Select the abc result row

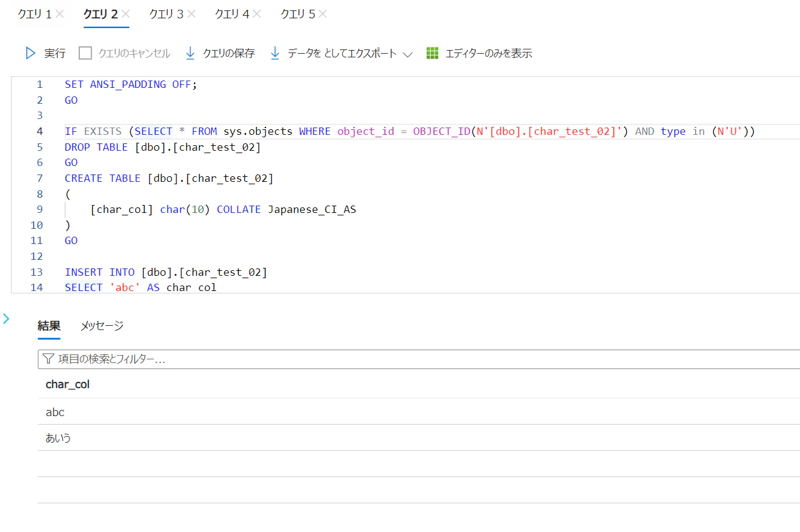(x=419, y=412)
